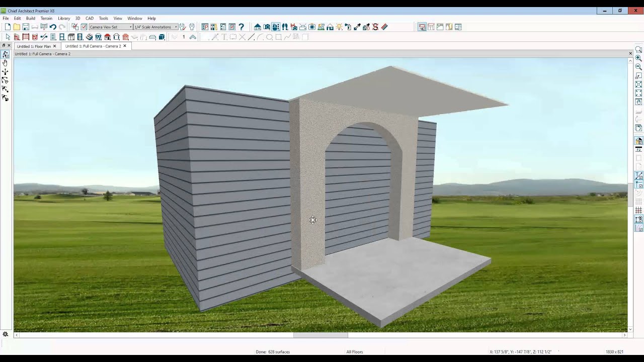This screenshot has width=644, height=362.
Task: Click the Redo arrow
Action: [x=62, y=27]
